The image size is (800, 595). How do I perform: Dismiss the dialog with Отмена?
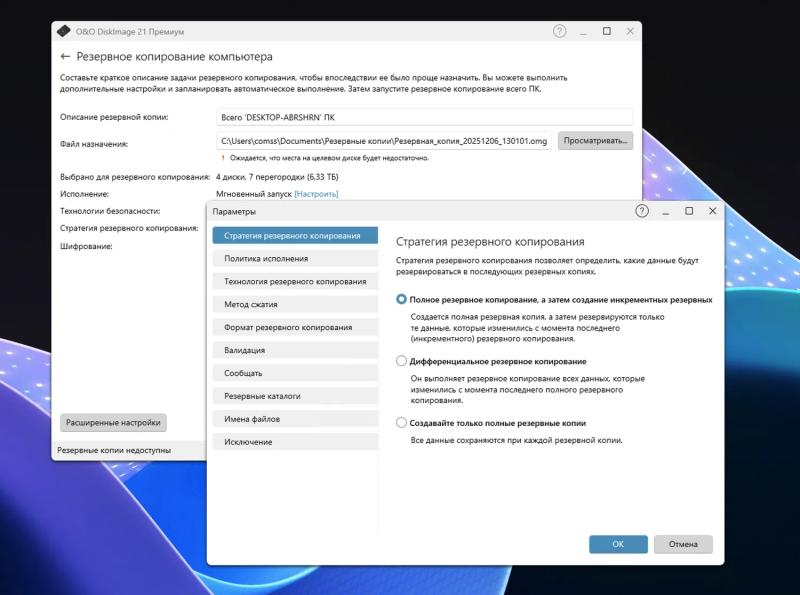pyautogui.click(x=686, y=545)
